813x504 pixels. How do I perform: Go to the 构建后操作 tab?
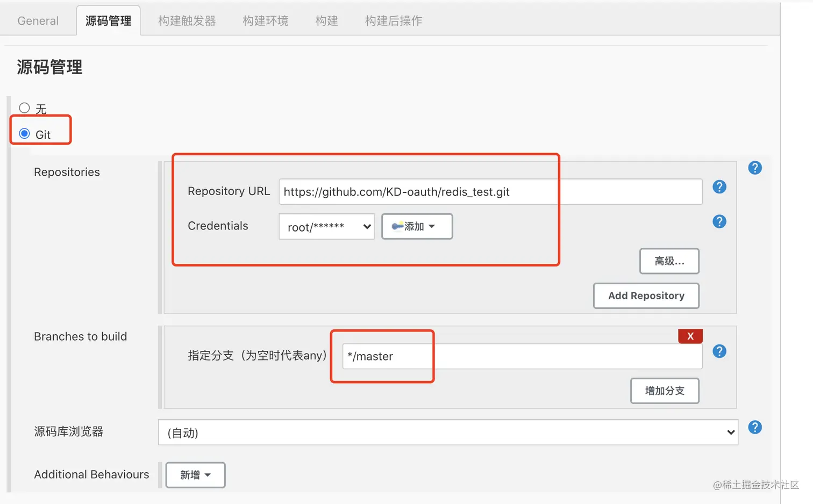(394, 21)
